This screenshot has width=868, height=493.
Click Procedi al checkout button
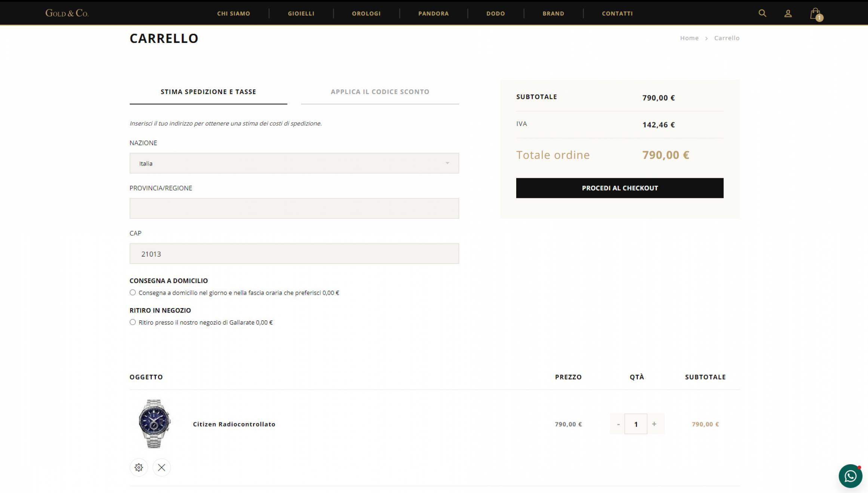tap(620, 188)
